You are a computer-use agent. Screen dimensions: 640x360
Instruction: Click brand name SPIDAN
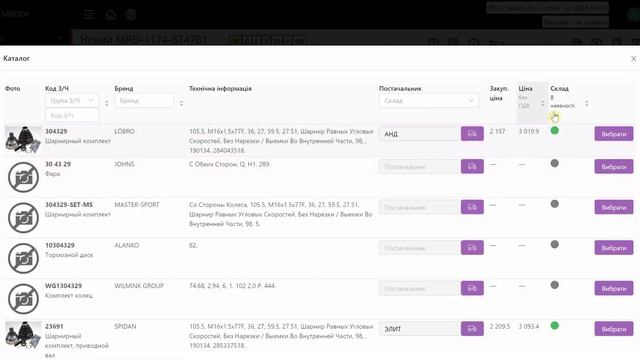coord(125,327)
